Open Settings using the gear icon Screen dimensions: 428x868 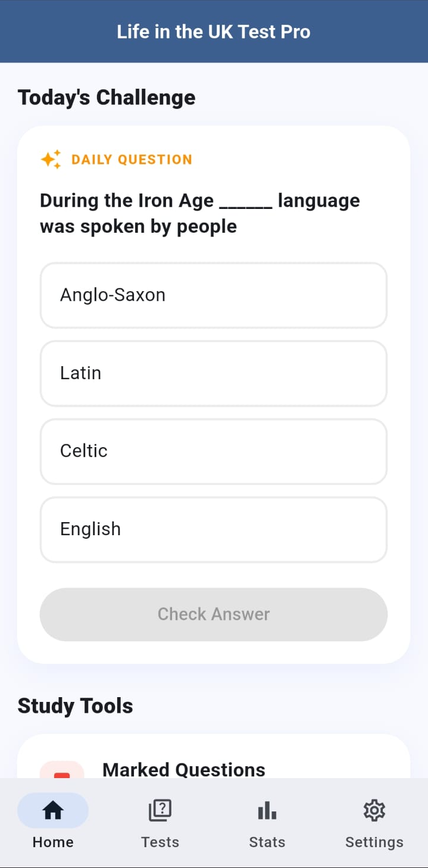click(x=374, y=810)
